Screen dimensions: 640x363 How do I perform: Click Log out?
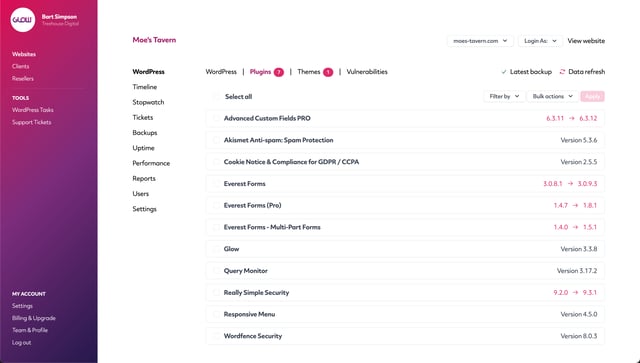pyautogui.click(x=21, y=343)
